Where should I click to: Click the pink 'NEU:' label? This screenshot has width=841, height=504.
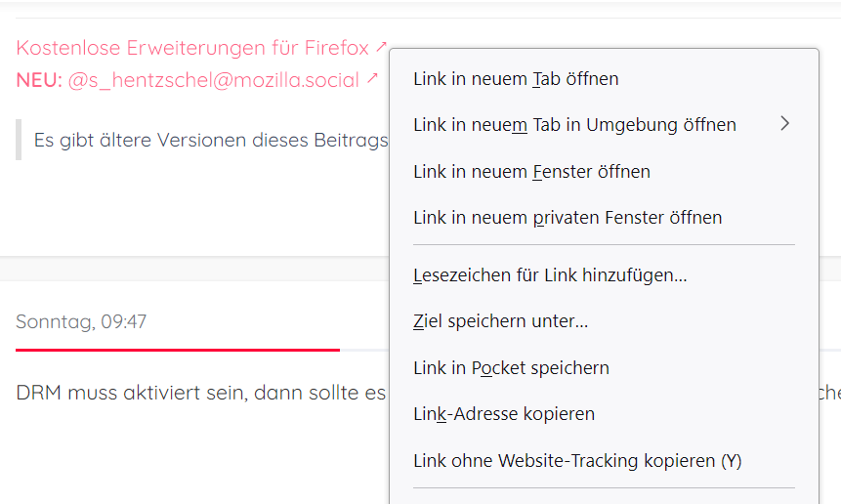click(39, 80)
